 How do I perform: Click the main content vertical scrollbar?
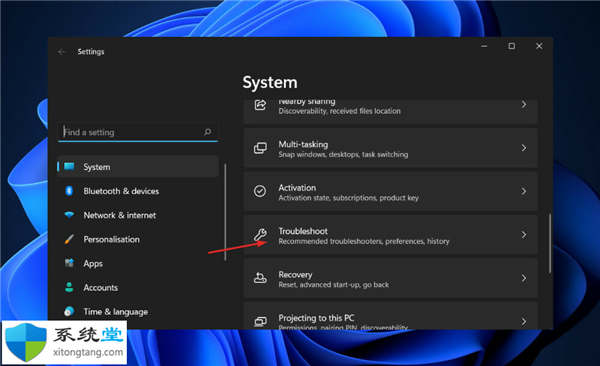tap(550, 243)
